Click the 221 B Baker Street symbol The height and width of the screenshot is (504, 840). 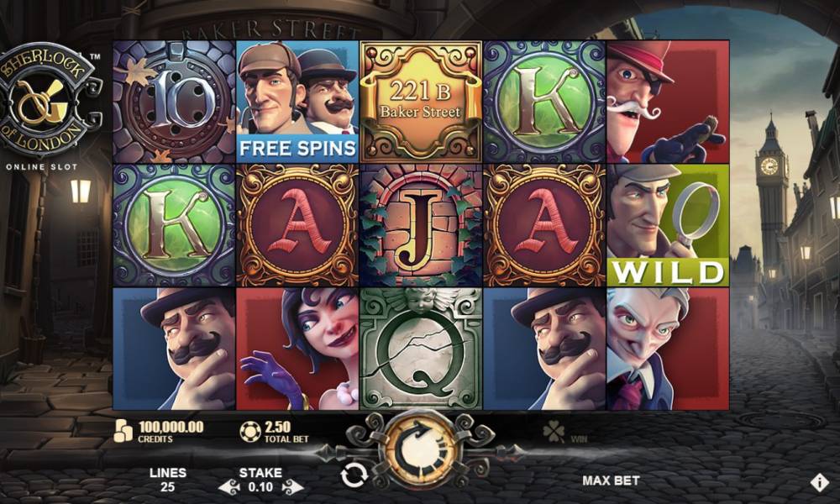click(x=421, y=102)
